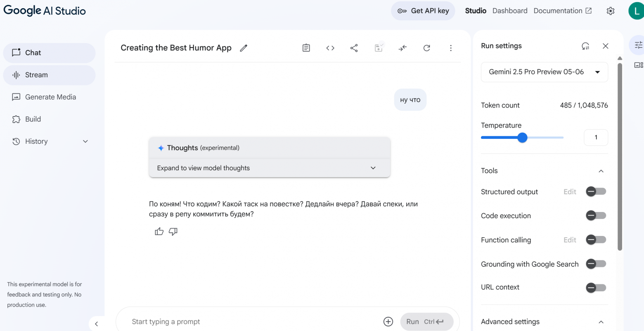The image size is (644, 331).
Task: Click the Get API key button
Action: point(423,11)
